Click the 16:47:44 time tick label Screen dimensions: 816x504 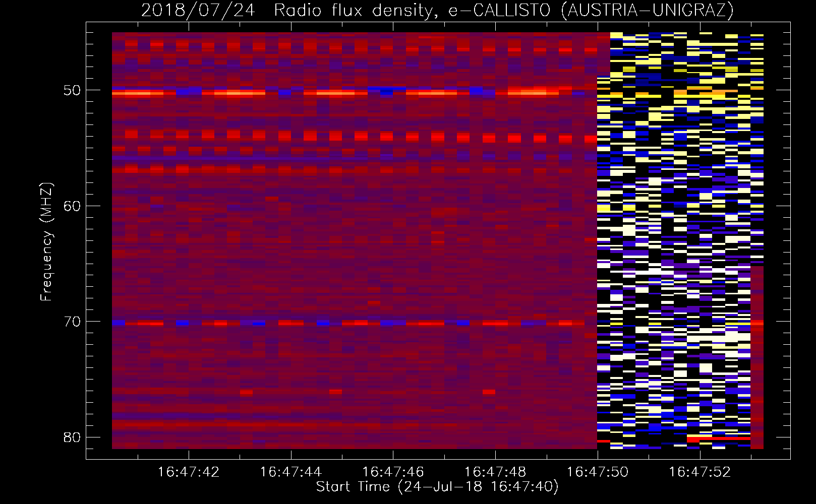coord(290,472)
